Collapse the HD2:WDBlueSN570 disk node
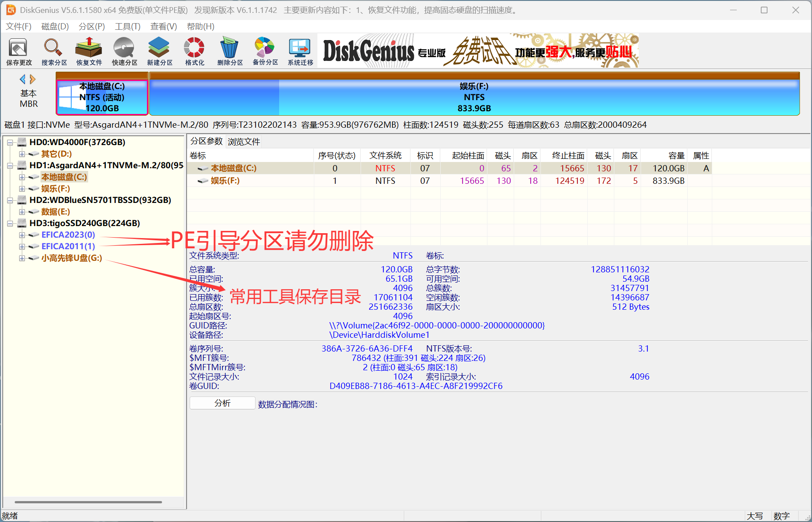Image resolution: width=812 pixels, height=522 pixels. (10, 200)
